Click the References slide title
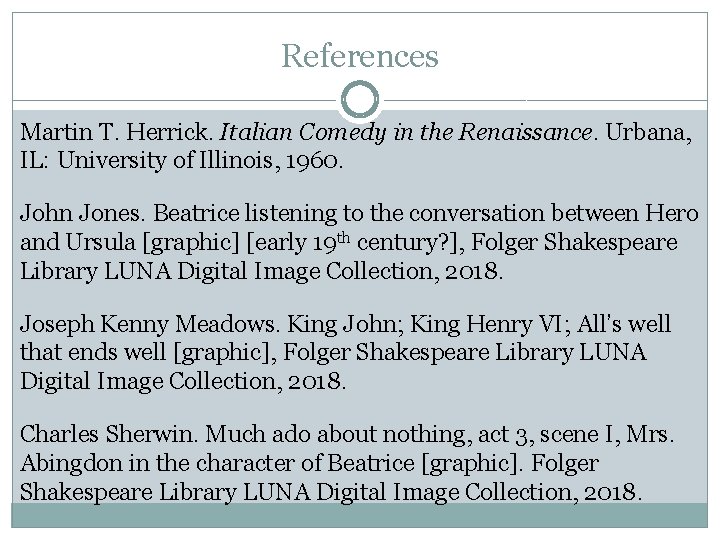The height and width of the screenshot is (540, 720). click(x=360, y=56)
